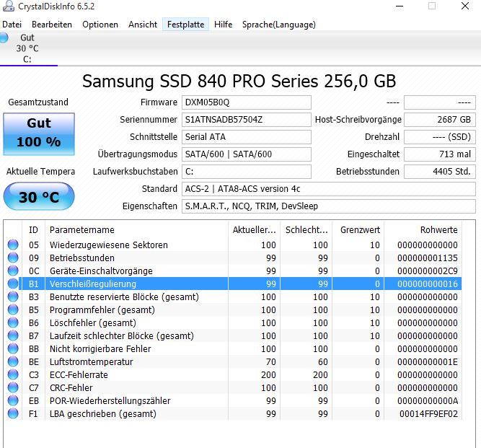Screen dimensions: 481x448
Task: Select the Nicht korrigierbare Fehler row name
Action: pos(100,349)
